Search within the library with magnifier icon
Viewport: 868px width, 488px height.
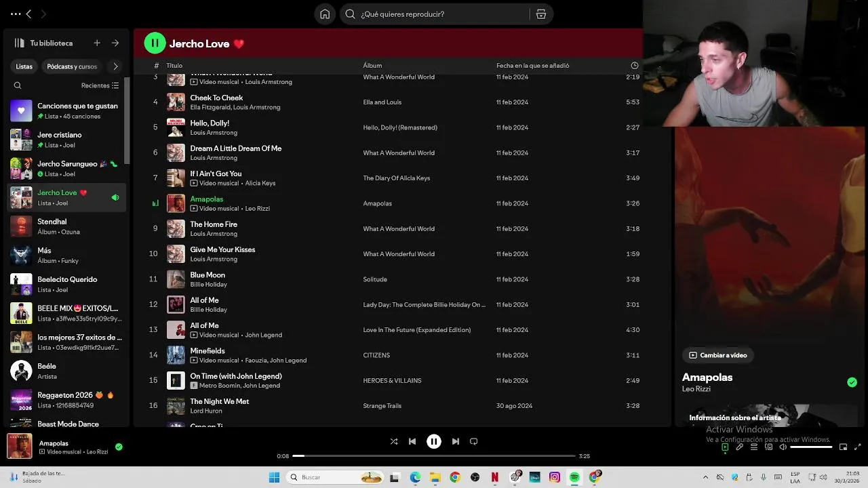click(x=18, y=85)
